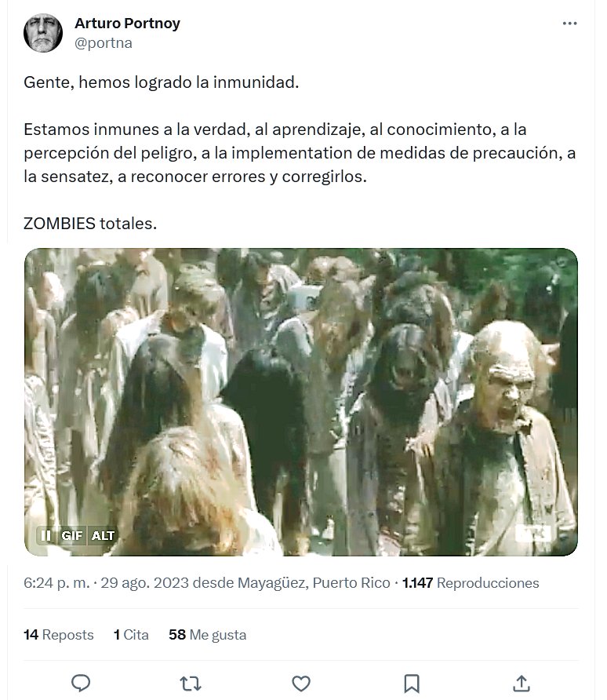
Task: Open Arturo Portnoy's profile picture
Action: 43,33
